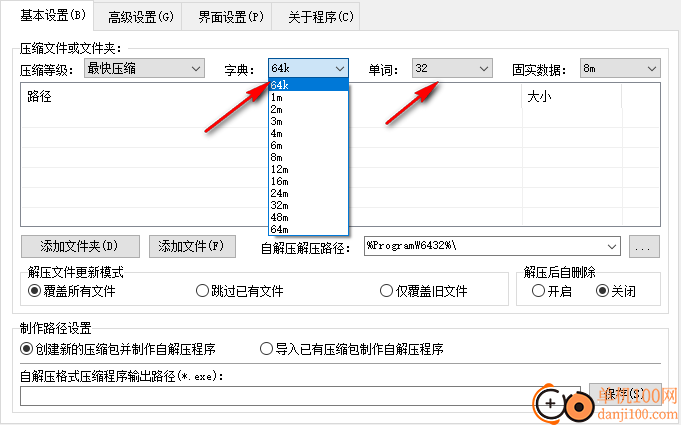Select 12m dictionary size option

(x=308, y=169)
